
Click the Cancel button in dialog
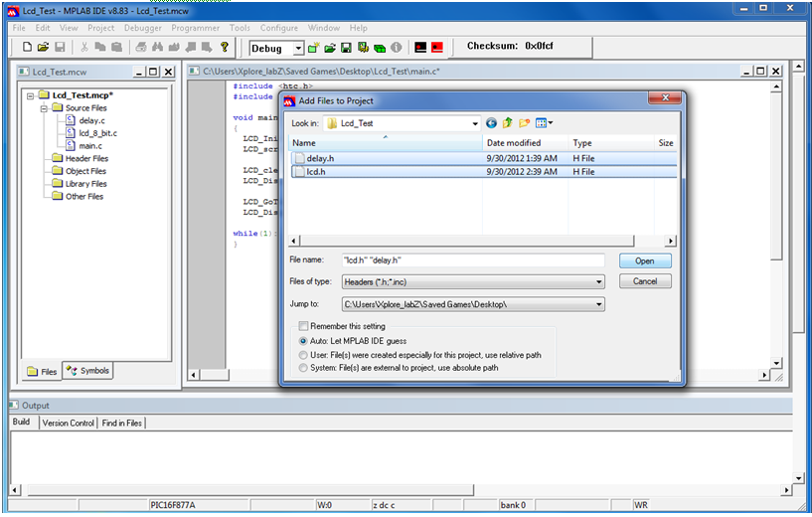coord(645,281)
